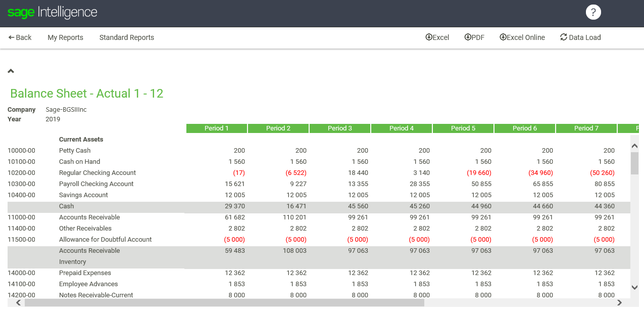Collapse the report header chevron
644x314 pixels.
point(11,71)
